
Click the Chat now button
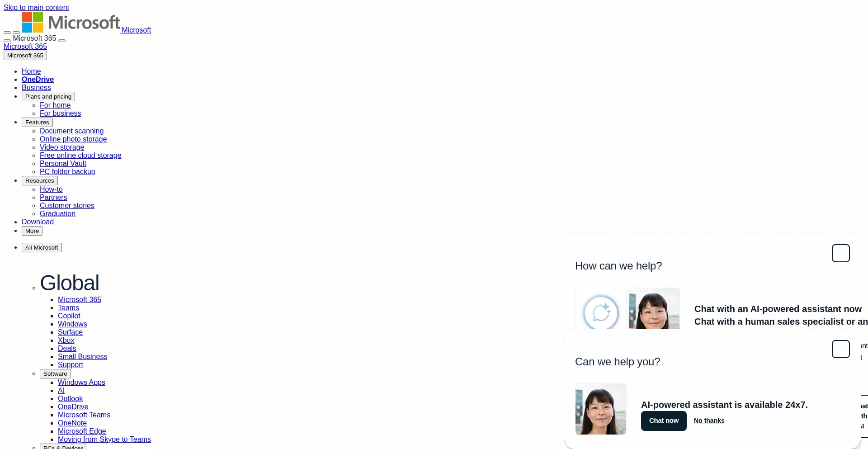tap(664, 421)
